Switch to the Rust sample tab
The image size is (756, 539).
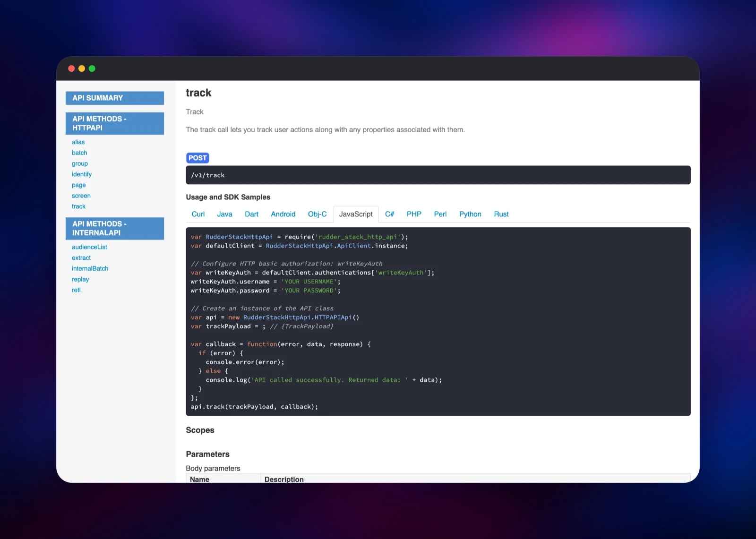click(501, 214)
